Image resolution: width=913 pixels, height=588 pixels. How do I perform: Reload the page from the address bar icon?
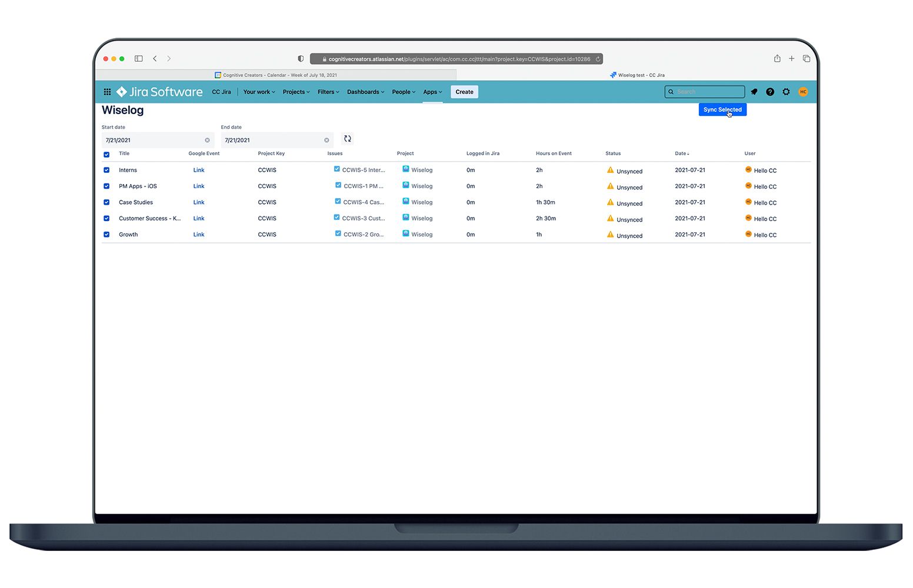(598, 59)
